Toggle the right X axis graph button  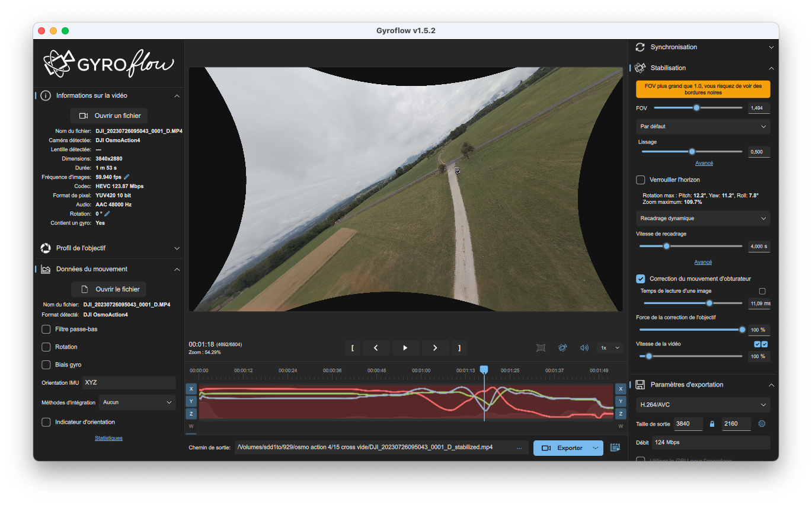pyautogui.click(x=621, y=389)
